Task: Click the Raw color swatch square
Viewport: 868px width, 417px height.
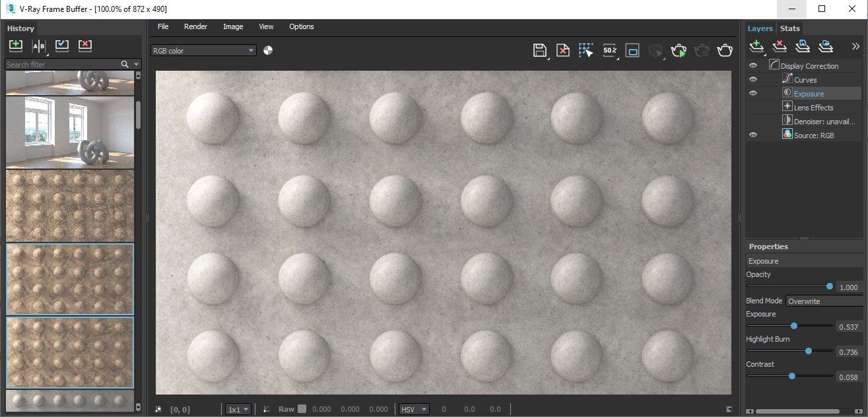Action: pyautogui.click(x=302, y=409)
